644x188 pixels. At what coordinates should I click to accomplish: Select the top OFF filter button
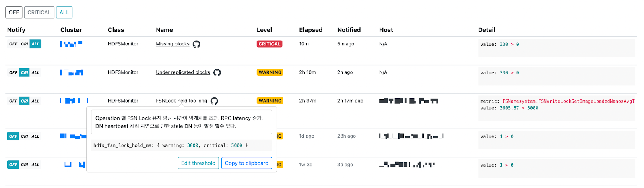tap(14, 12)
